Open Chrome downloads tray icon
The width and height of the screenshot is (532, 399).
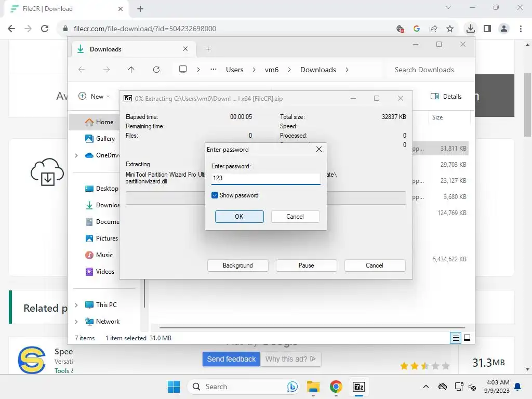pyautogui.click(x=471, y=29)
